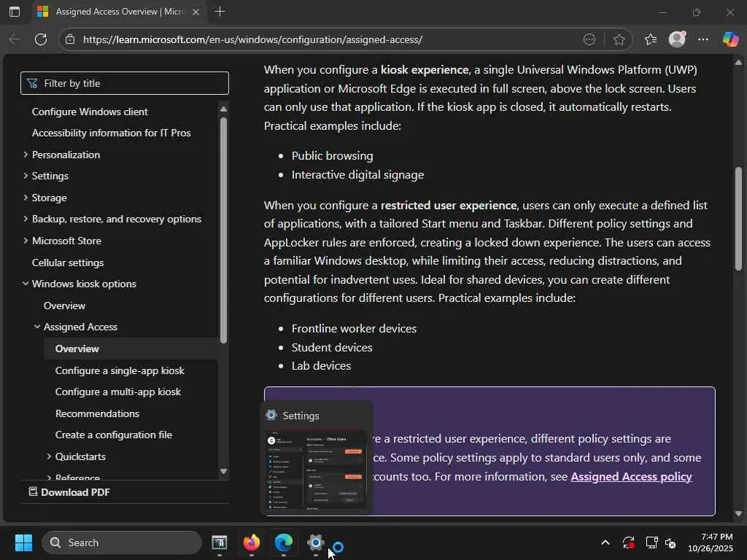747x560 pixels.
Task: Click the address bar URL
Action: [252, 39]
